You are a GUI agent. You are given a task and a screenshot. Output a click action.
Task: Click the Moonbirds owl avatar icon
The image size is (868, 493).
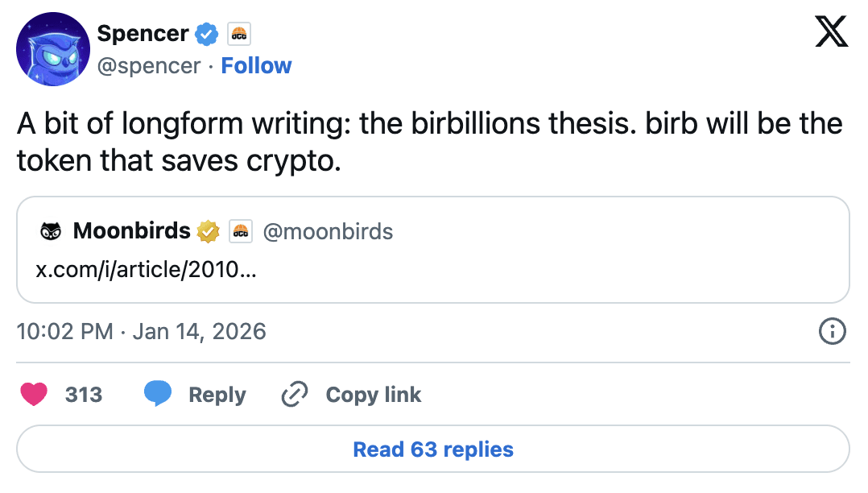pyautogui.click(x=51, y=232)
